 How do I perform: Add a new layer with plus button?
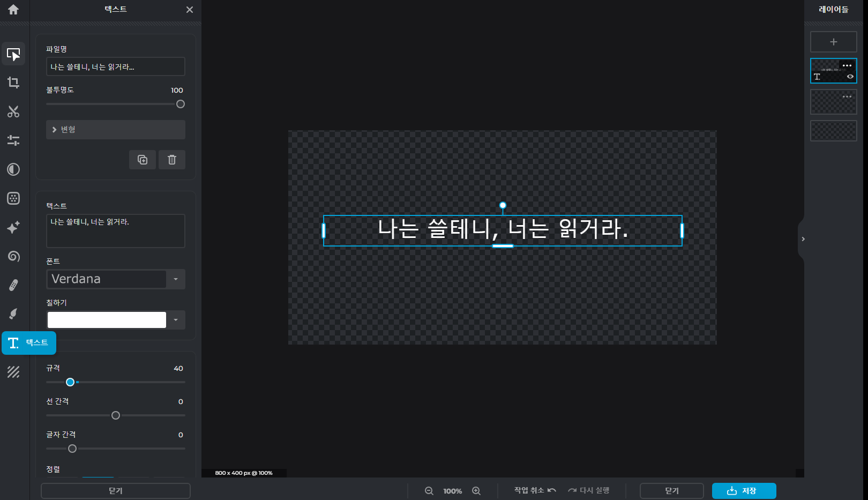pos(834,42)
